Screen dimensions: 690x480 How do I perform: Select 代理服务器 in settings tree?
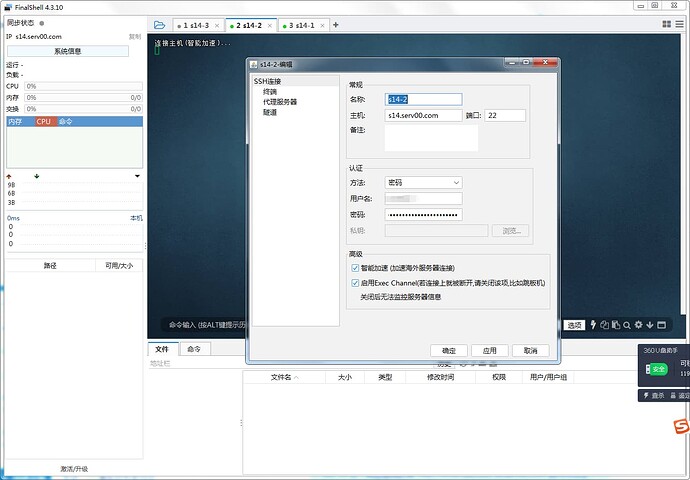[x=280, y=102]
